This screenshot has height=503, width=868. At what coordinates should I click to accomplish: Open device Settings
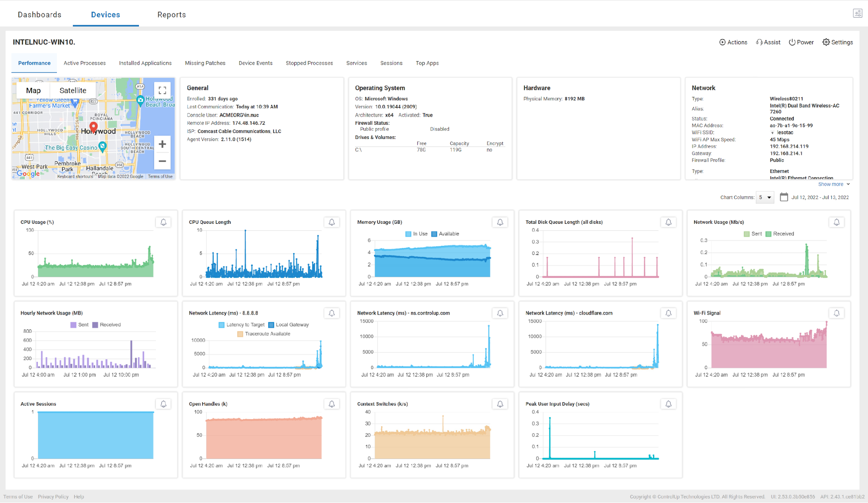(x=838, y=42)
